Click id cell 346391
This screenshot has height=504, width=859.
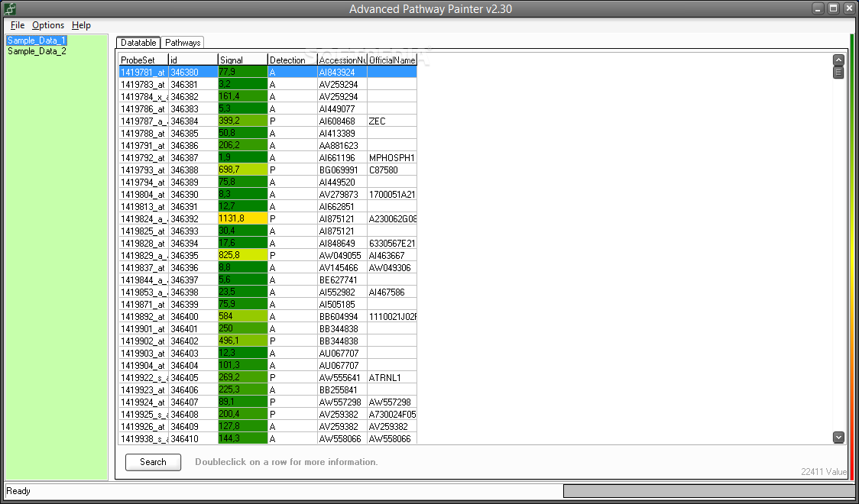(x=193, y=207)
